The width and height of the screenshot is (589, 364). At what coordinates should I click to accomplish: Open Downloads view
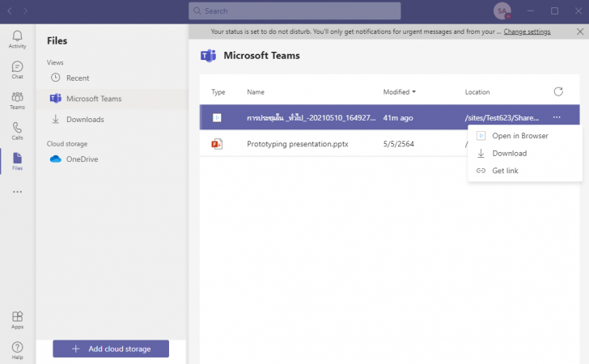coord(112,119)
